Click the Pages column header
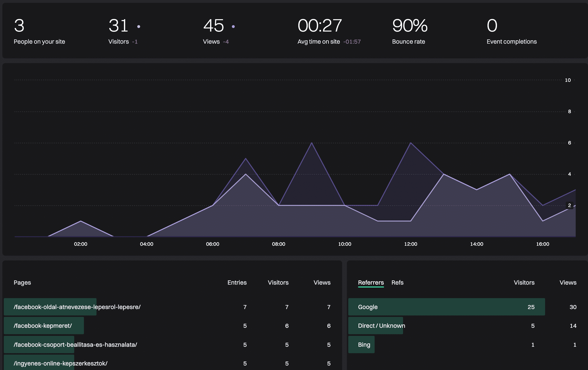The height and width of the screenshot is (370, 588). (22, 282)
